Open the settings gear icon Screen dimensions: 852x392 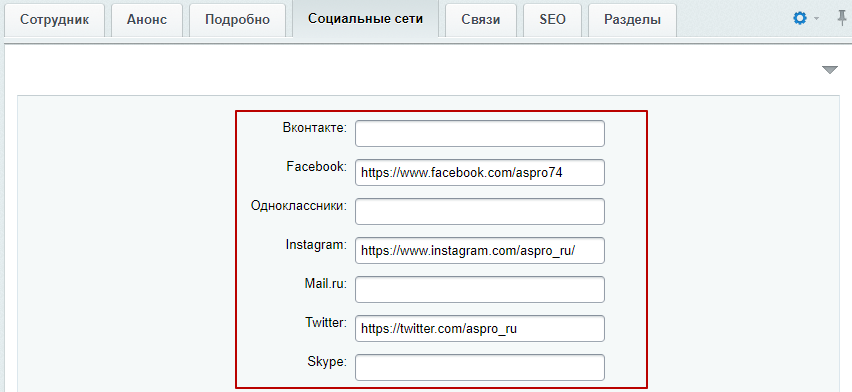(x=800, y=18)
